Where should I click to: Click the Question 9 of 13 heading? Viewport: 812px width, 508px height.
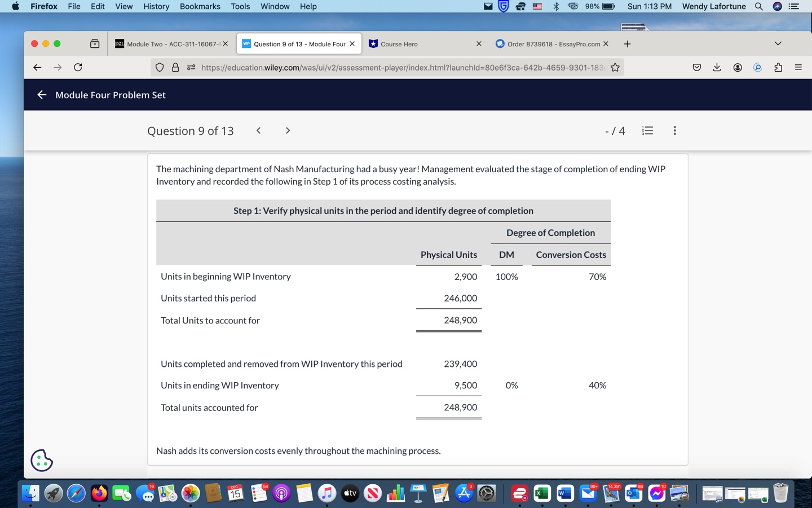coord(191,131)
